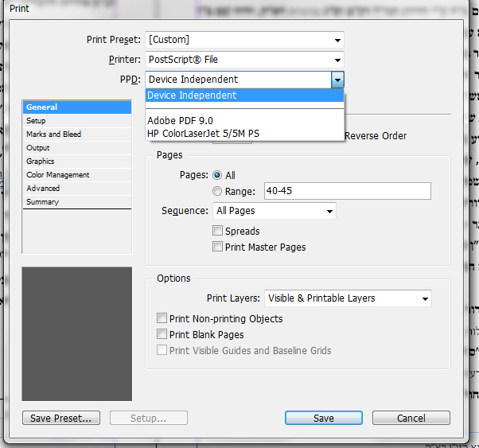Choose the Range radio button

click(217, 191)
